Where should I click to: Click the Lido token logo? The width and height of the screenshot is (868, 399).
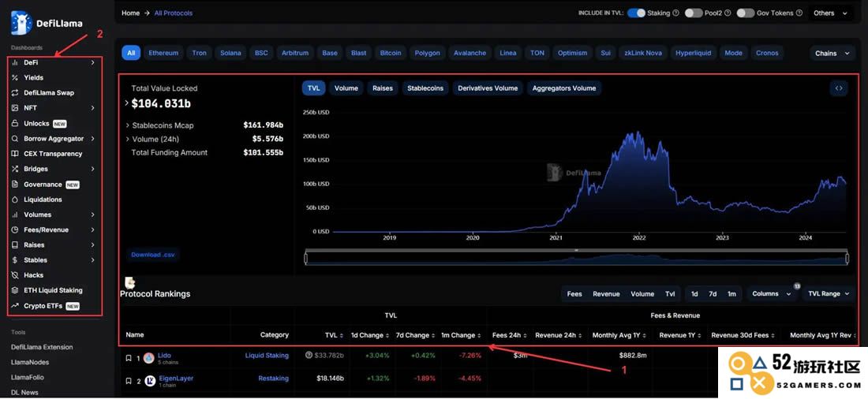pyautogui.click(x=149, y=358)
